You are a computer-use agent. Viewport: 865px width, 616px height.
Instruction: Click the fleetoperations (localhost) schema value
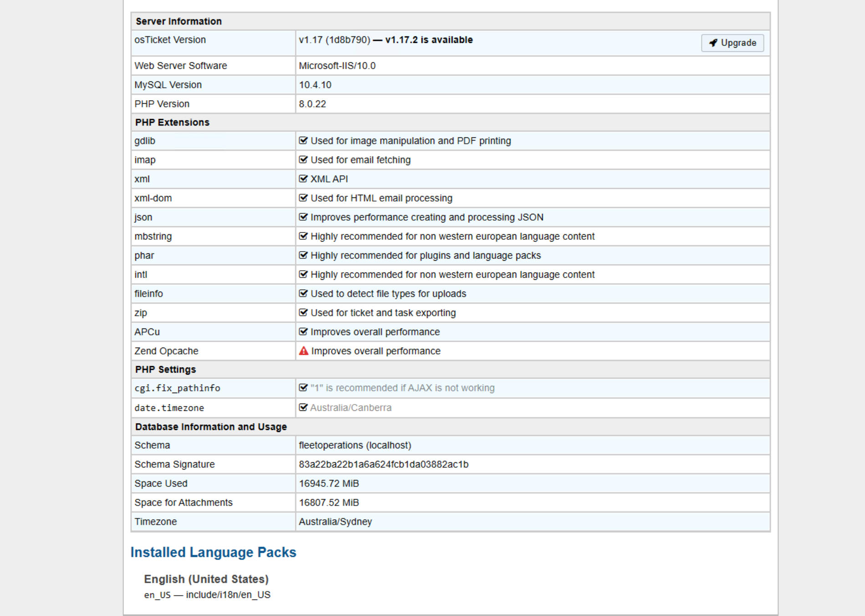(x=355, y=445)
